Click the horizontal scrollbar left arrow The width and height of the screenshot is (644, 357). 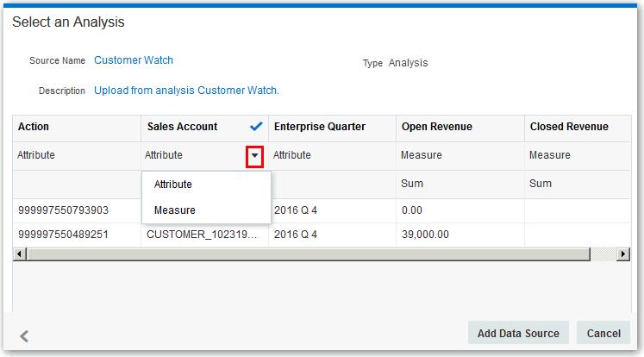pos(19,254)
